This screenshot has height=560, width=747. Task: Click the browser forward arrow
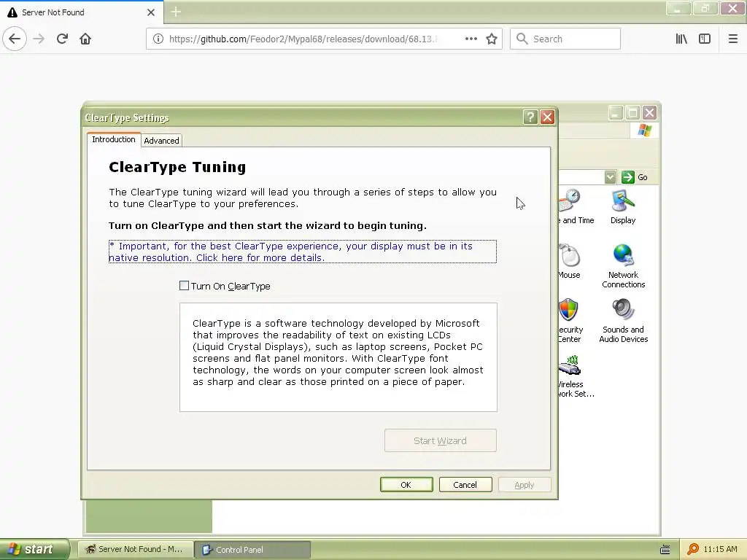[39, 39]
